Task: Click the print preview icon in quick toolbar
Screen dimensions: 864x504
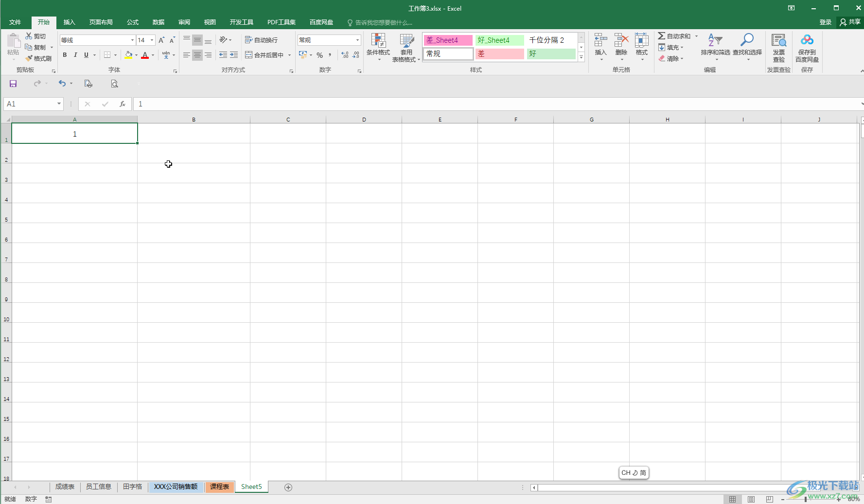Action: click(114, 84)
